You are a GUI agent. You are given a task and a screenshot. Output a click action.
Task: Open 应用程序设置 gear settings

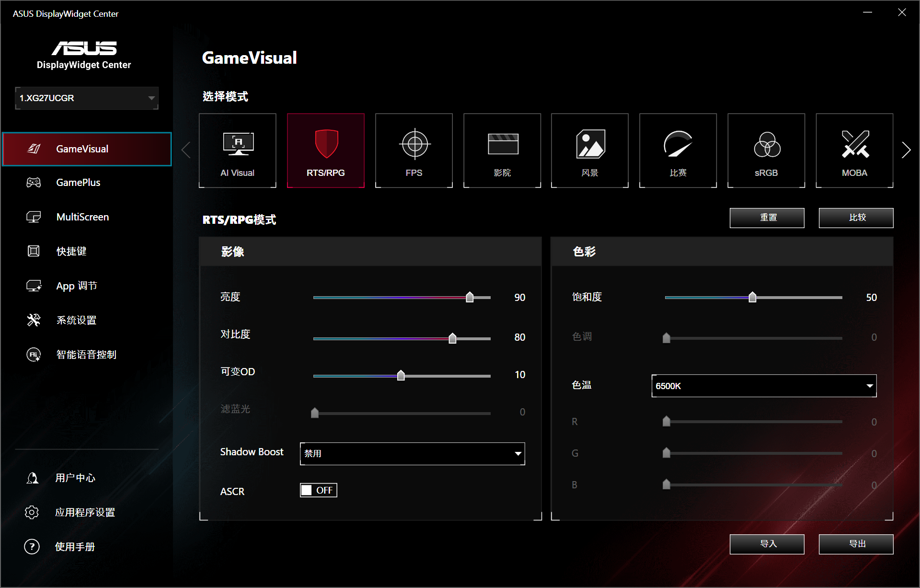tap(84, 512)
